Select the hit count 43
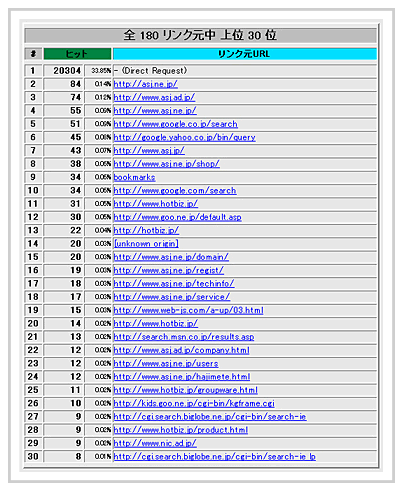Screen dimensions: 403x491 point(76,151)
